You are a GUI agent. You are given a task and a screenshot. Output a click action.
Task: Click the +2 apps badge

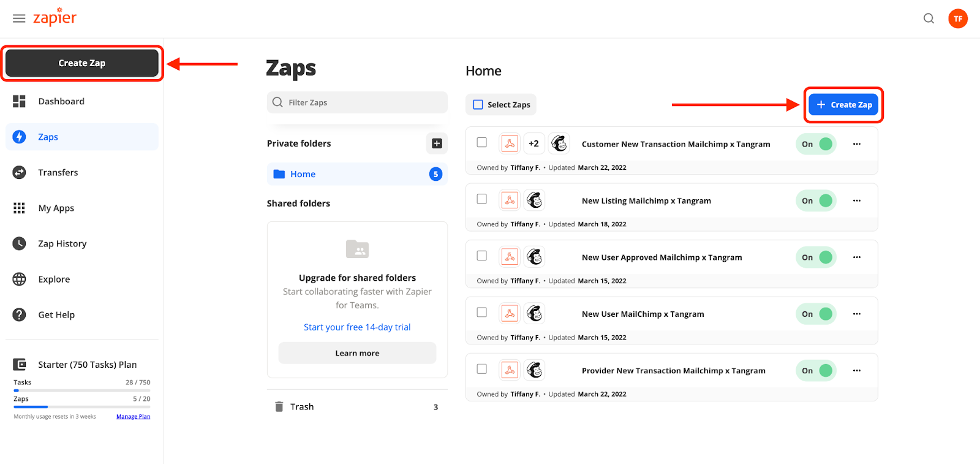pos(533,143)
